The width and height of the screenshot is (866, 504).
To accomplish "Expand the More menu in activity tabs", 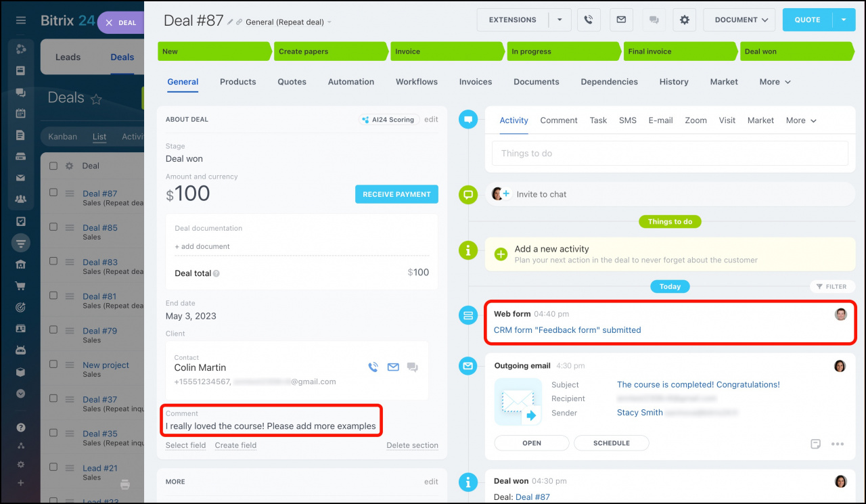I will coord(801,120).
